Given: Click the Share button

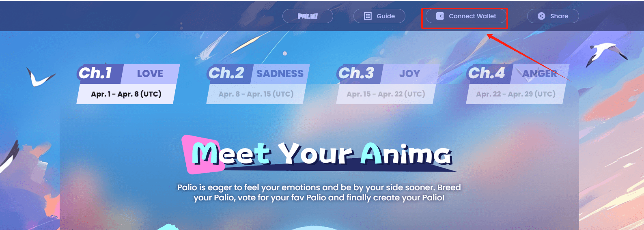Looking at the screenshot, I should (x=553, y=16).
